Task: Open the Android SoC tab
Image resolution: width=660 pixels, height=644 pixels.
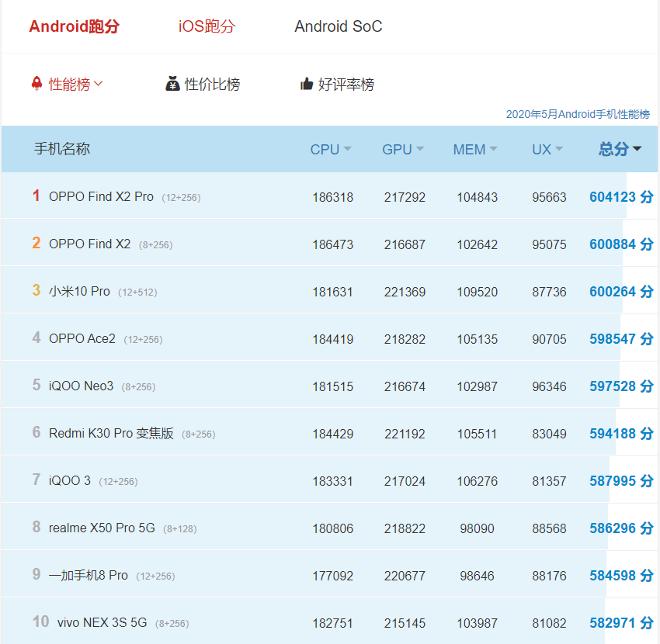Action: [338, 26]
